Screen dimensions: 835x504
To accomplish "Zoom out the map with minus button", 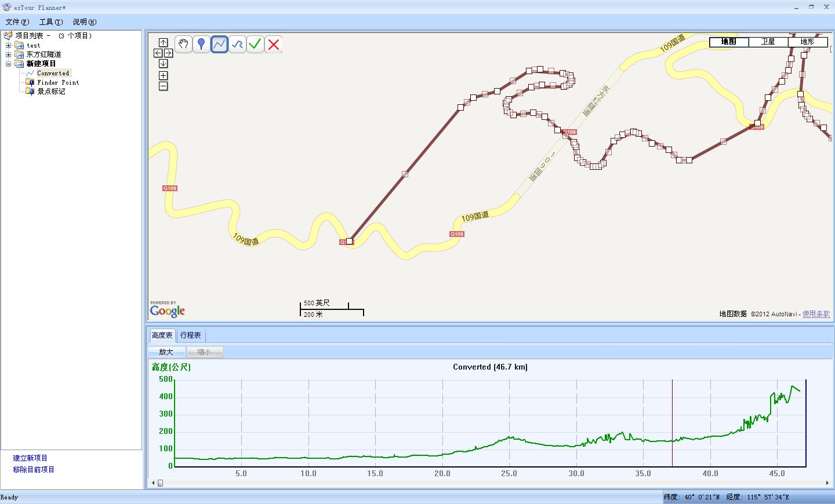I will point(163,86).
